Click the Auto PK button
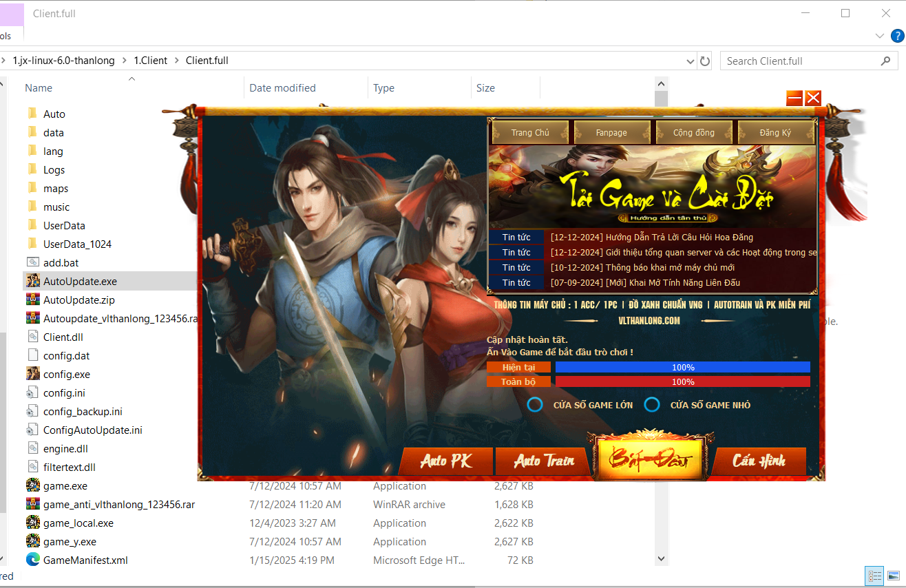906x588 pixels. (x=446, y=461)
